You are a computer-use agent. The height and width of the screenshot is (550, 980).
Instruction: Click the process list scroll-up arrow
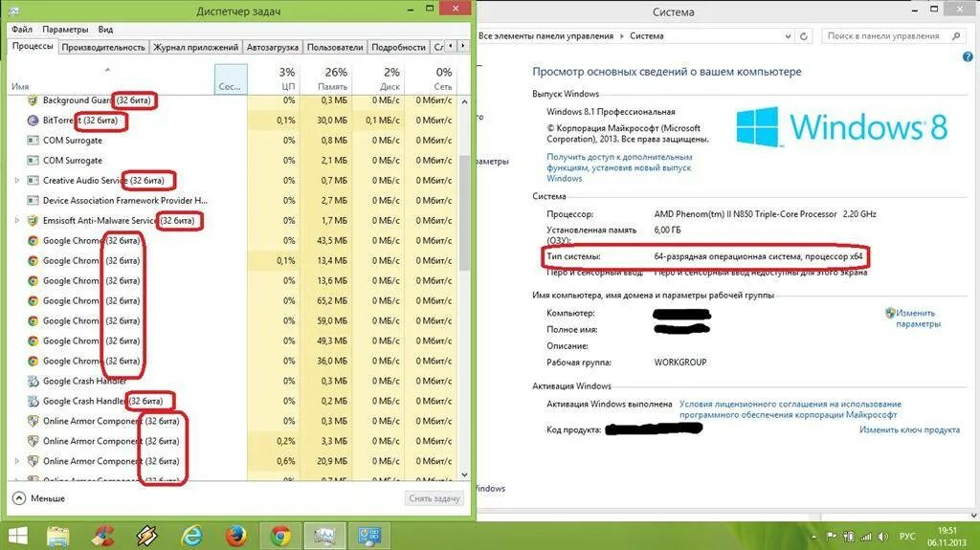click(x=464, y=101)
